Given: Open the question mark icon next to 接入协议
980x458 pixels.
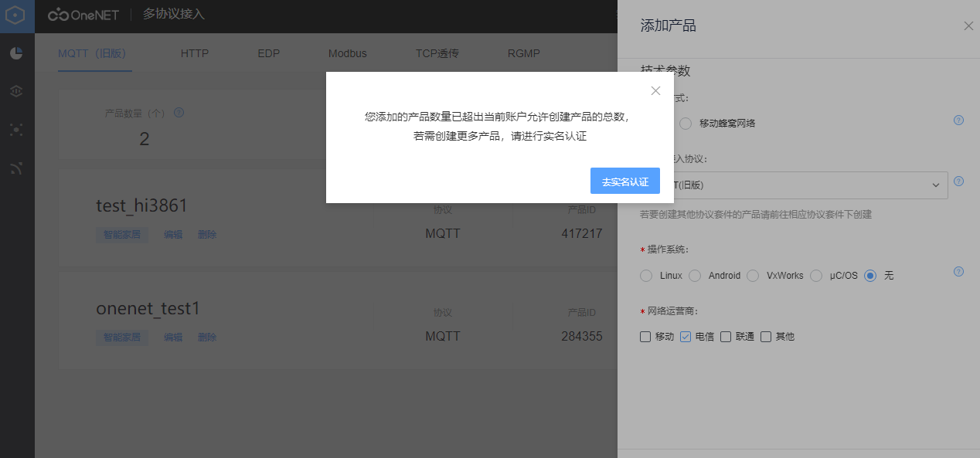Looking at the screenshot, I should 958,182.
